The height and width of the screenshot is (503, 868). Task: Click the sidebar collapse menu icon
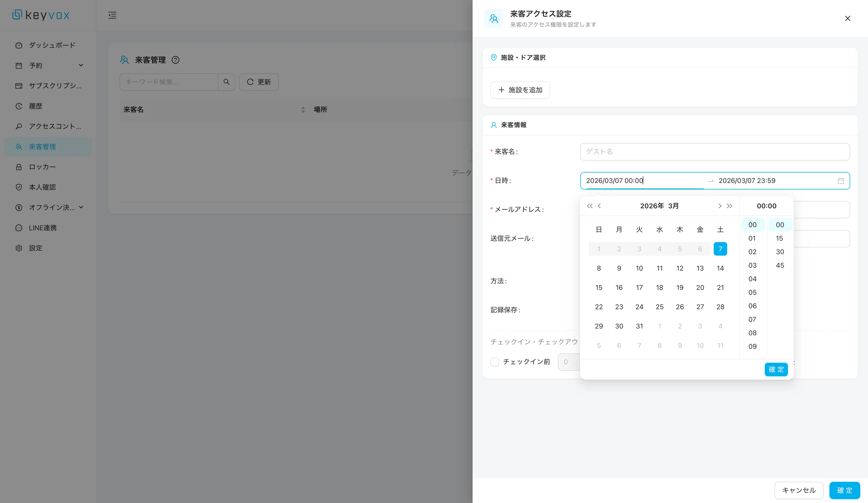[112, 15]
